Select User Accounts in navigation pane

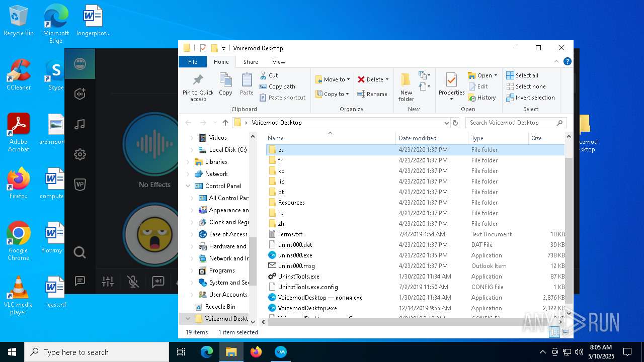click(228, 295)
